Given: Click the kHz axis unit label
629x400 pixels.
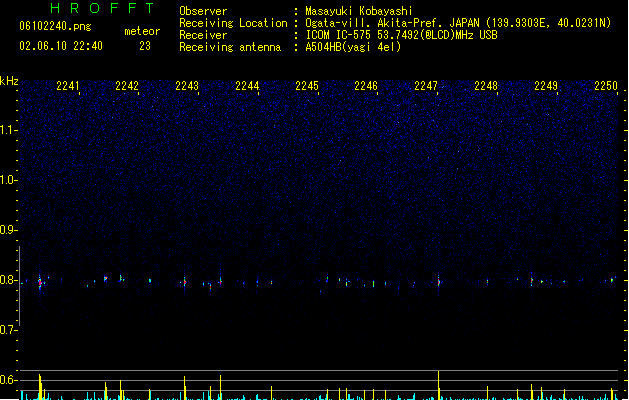Looking at the screenshot, I should point(9,81).
